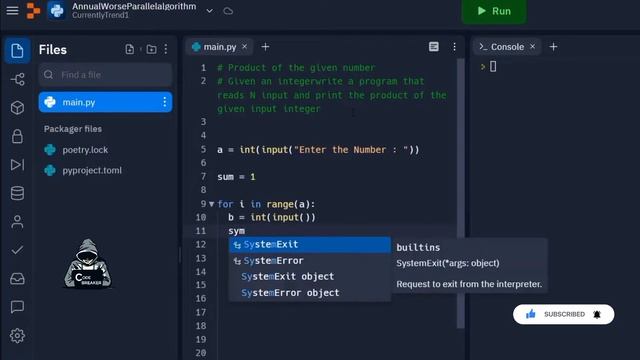Add a new editor tab

265,47
